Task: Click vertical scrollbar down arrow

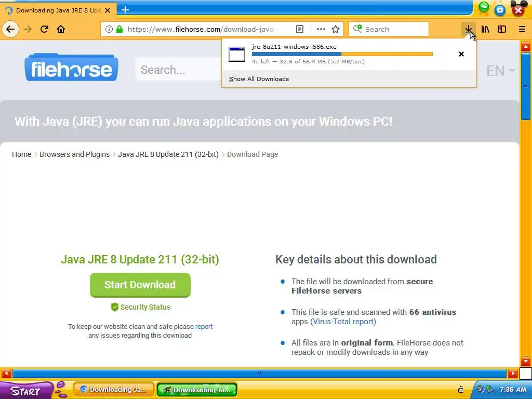Action: 526,361
